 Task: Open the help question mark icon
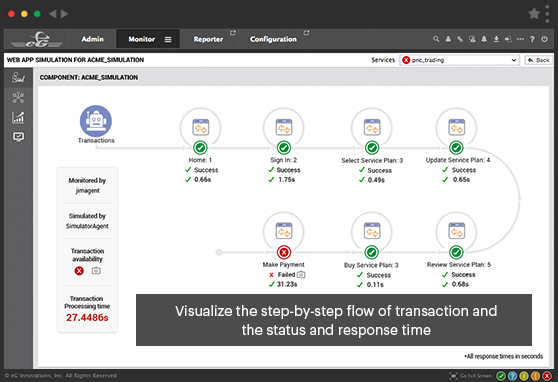point(532,39)
